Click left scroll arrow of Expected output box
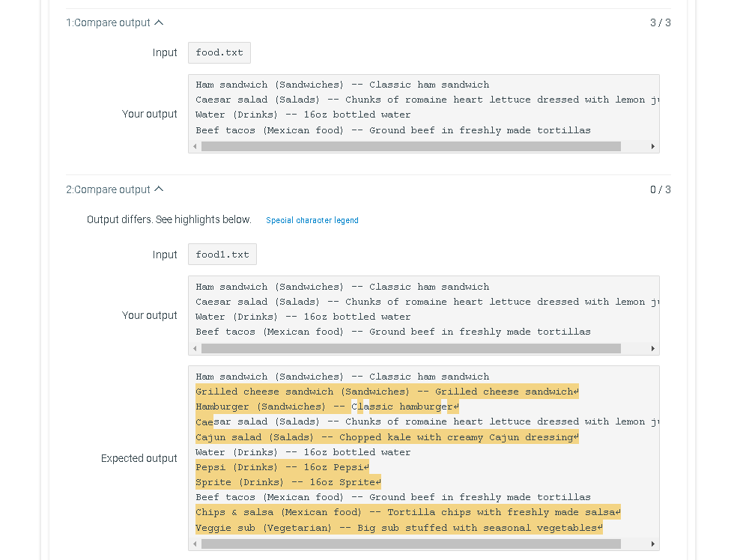The height and width of the screenshot is (560, 737). coord(195,544)
